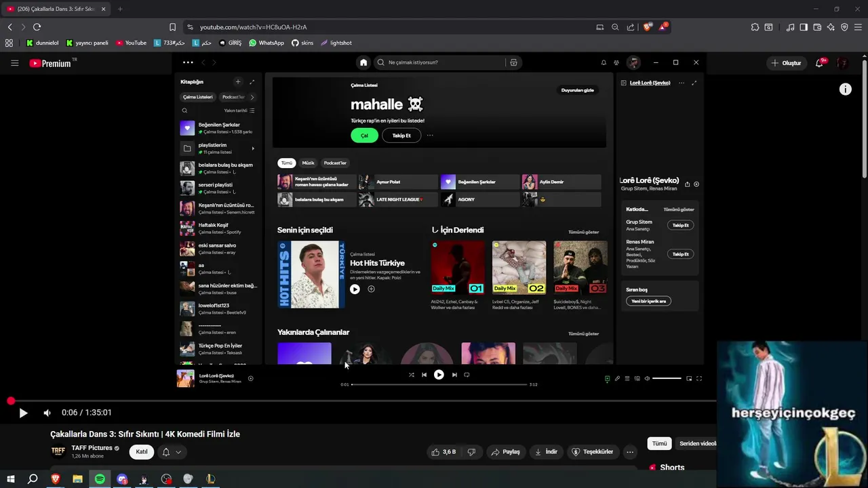Open Yakın tarihli sort dropdown

239,110
